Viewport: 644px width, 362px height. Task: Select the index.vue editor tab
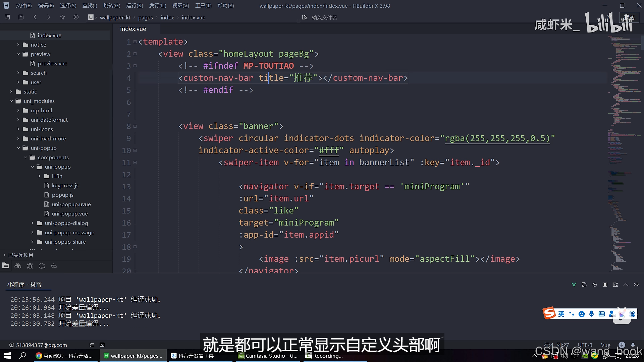[x=133, y=29]
